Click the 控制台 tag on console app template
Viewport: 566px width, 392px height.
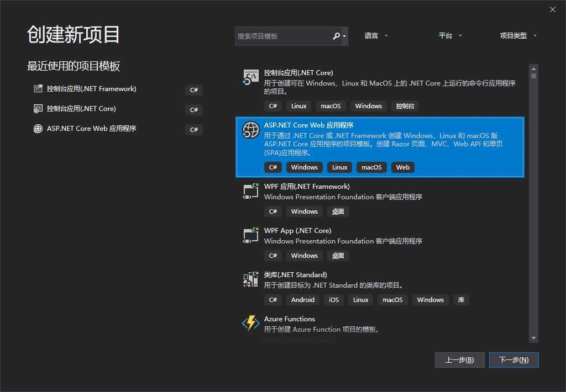tap(405, 106)
